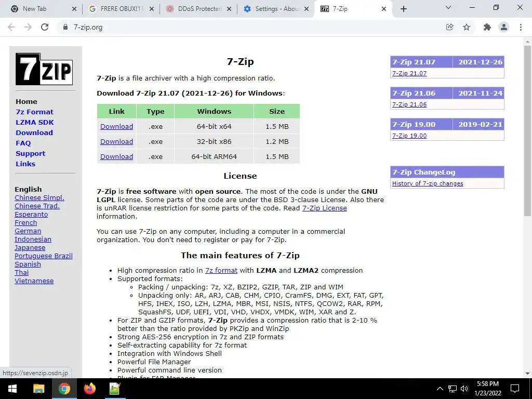Image resolution: width=532 pixels, height=399 pixels.
Task: Switch to the DDoS Protected tab
Action: (199, 9)
